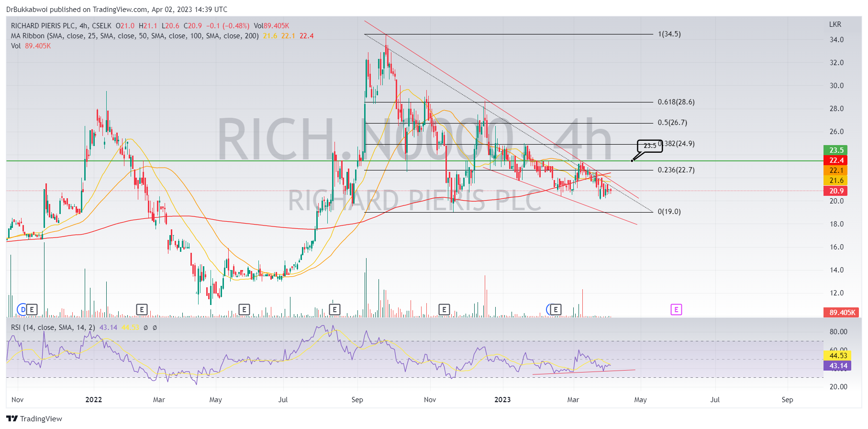Viewport: 868px width, 429px height.
Task: Select Fibonacci level label 0.5(26.7)
Action: [672, 123]
